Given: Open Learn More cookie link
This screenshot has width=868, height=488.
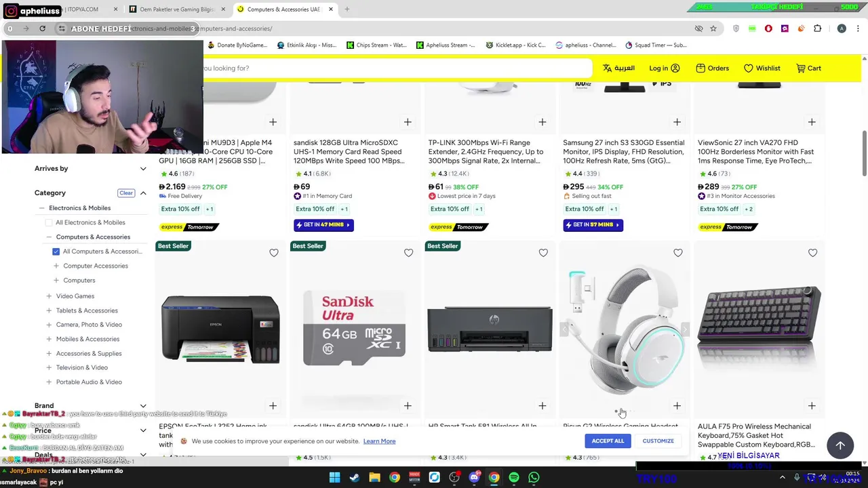Looking at the screenshot, I should click(x=379, y=441).
